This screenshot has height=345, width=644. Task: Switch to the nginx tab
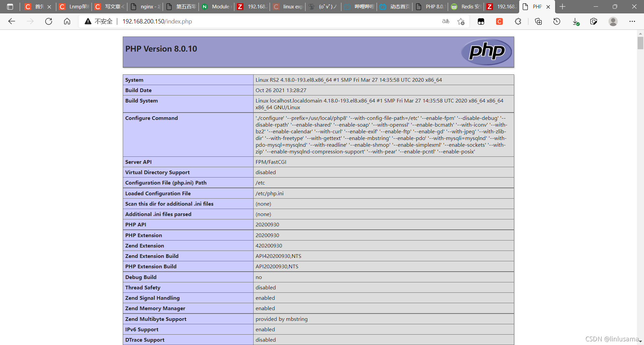click(x=145, y=7)
